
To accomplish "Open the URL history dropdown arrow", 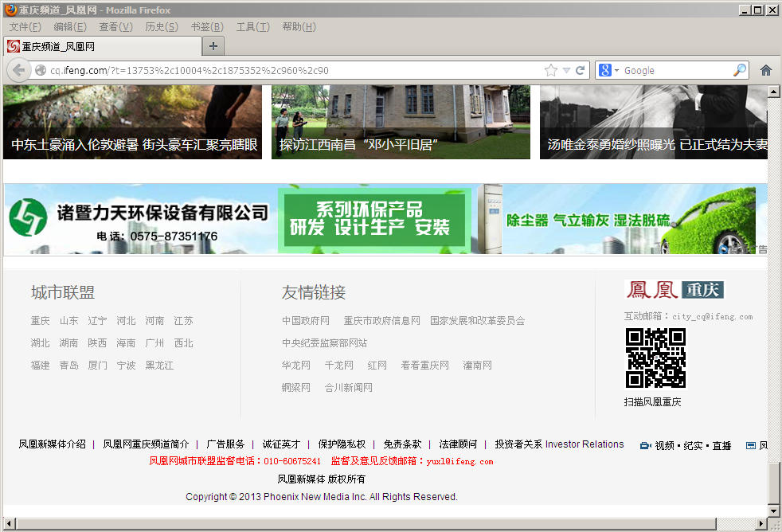I will coord(566,70).
